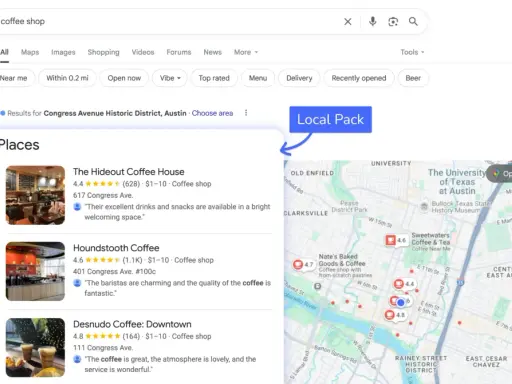The image size is (512, 384).
Task: Expand the More dropdown
Action: [x=246, y=52]
